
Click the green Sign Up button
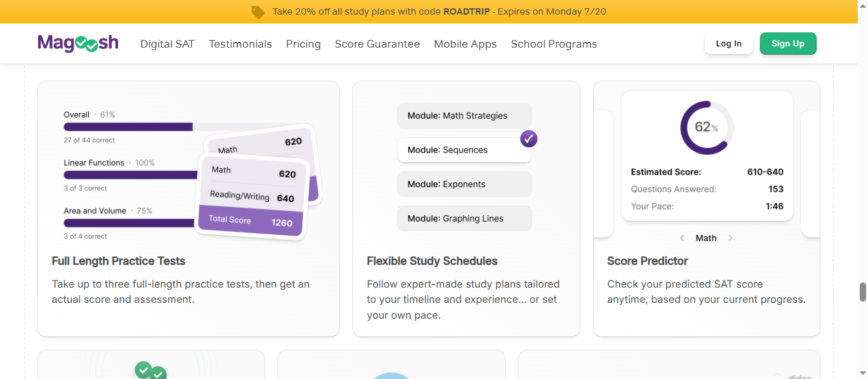(x=788, y=44)
